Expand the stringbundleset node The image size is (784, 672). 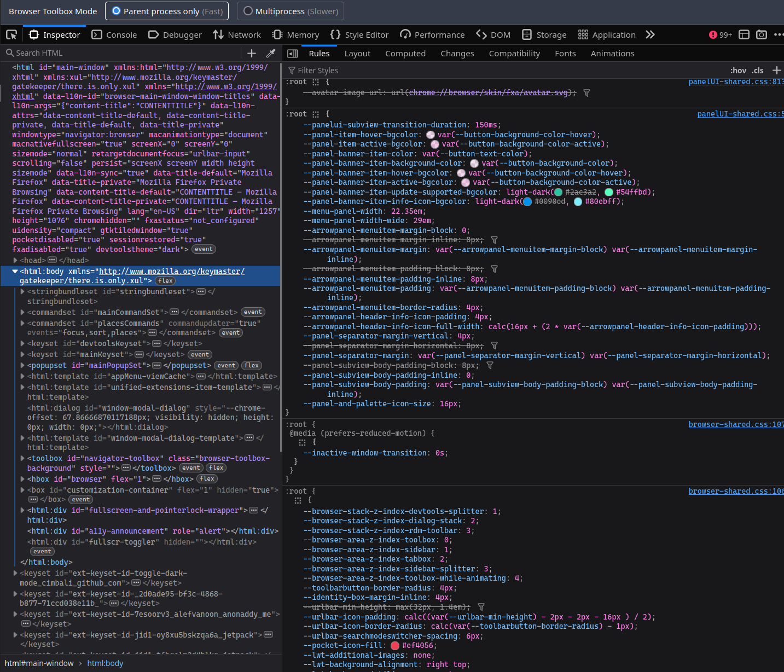coord(22,291)
